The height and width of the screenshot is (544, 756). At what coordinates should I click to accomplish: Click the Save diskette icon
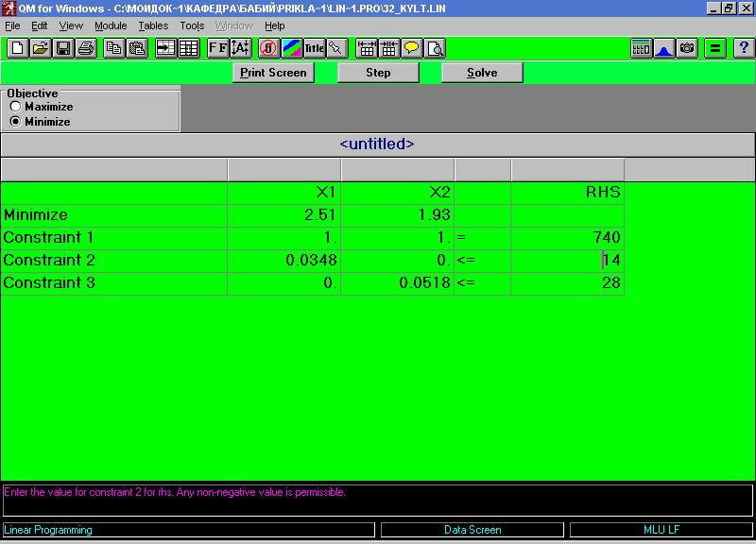63,48
